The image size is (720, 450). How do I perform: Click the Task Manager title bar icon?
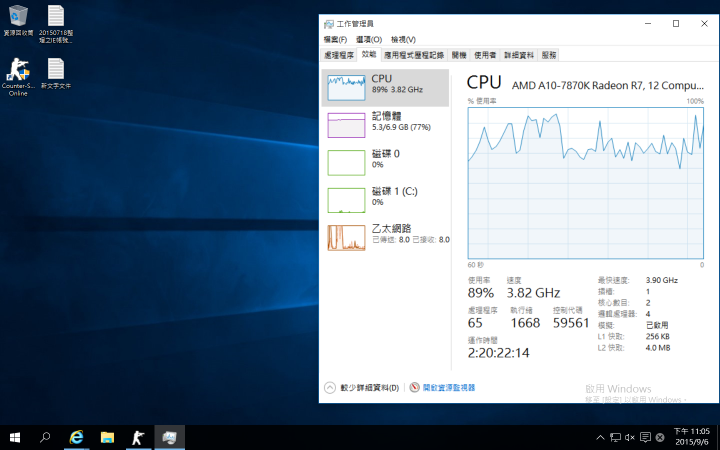point(328,24)
